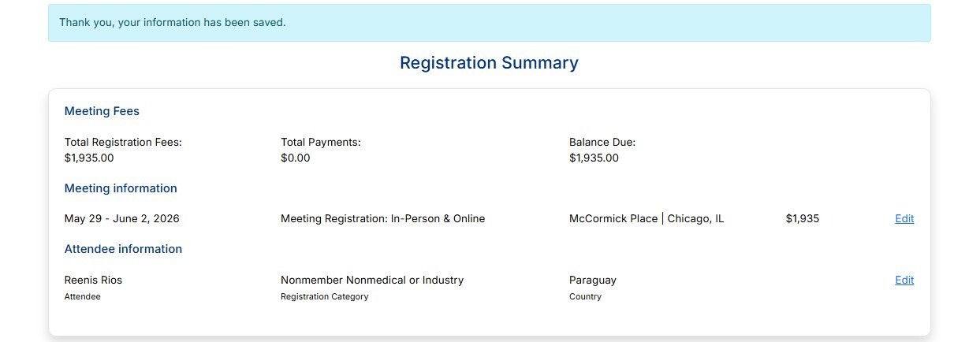
Task: Click the Attendee information section heading
Action: coord(123,249)
